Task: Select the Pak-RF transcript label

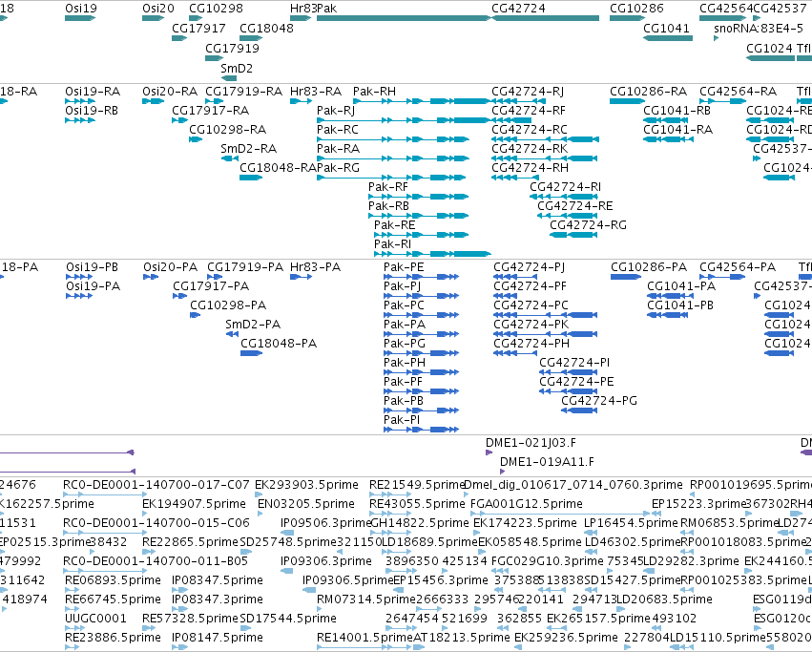Action: [x=388, y=187]
